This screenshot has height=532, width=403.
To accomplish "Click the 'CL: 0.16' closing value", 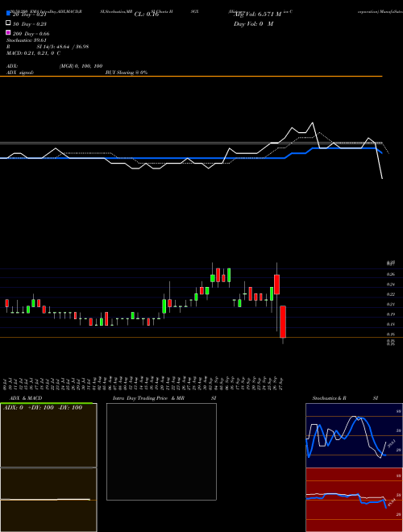I will 147,15.
